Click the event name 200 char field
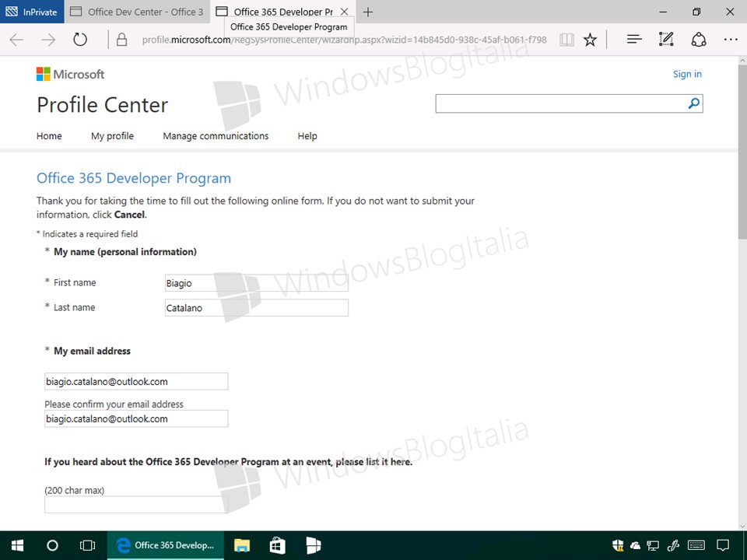The width and height of the screenshot is (747, 560). (x=136, y=504)
